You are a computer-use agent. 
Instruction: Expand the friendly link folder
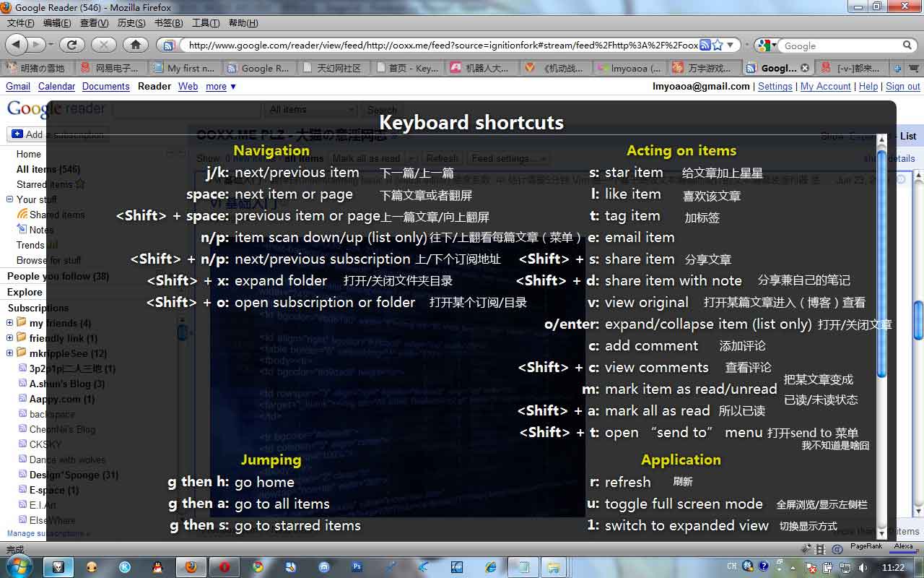(x=10, y=338)
